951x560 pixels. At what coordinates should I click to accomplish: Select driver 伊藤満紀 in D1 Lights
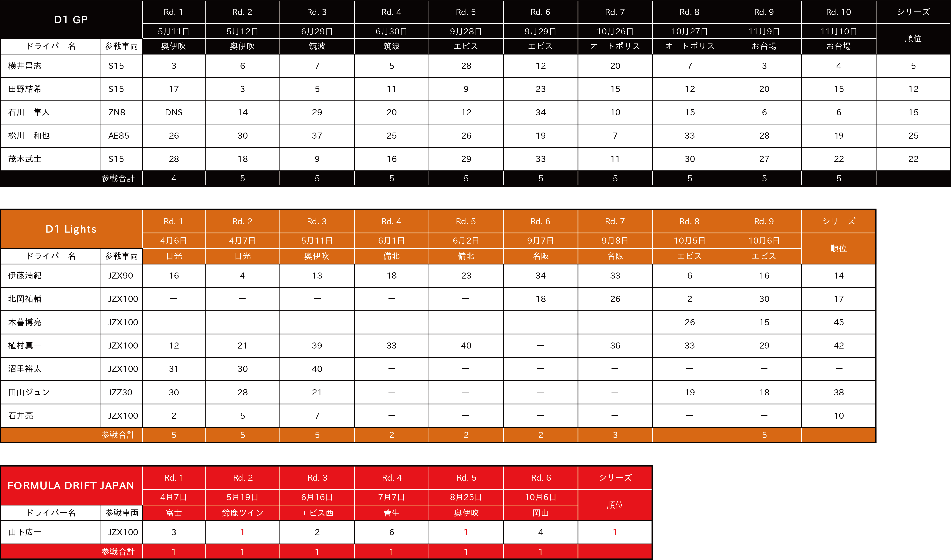coord(25,276)
